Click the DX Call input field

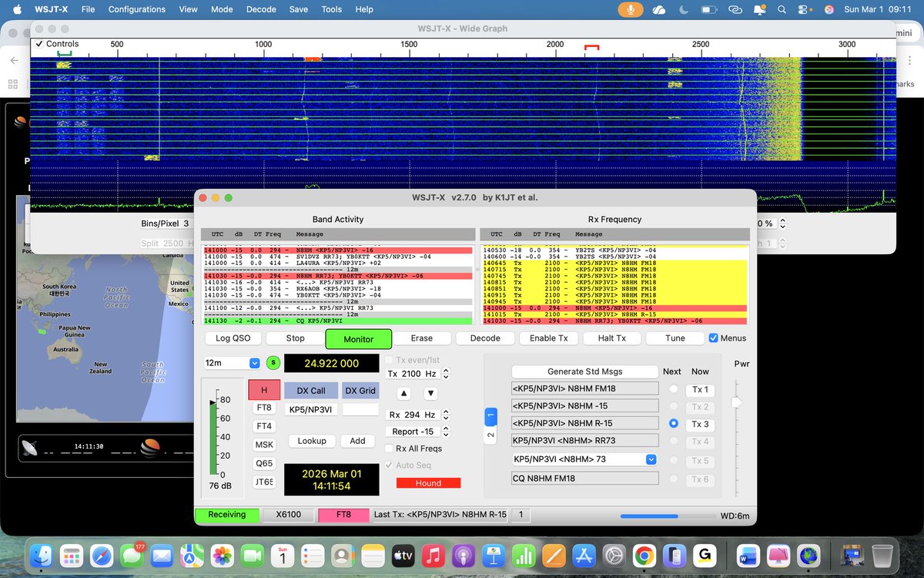pyautogui.click(x=312, y=409)
